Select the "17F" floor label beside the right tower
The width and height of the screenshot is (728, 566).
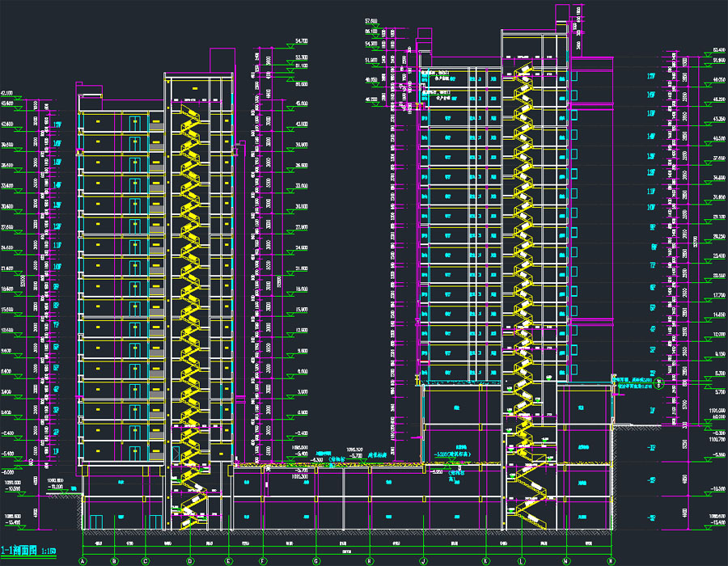click(651, 76)
